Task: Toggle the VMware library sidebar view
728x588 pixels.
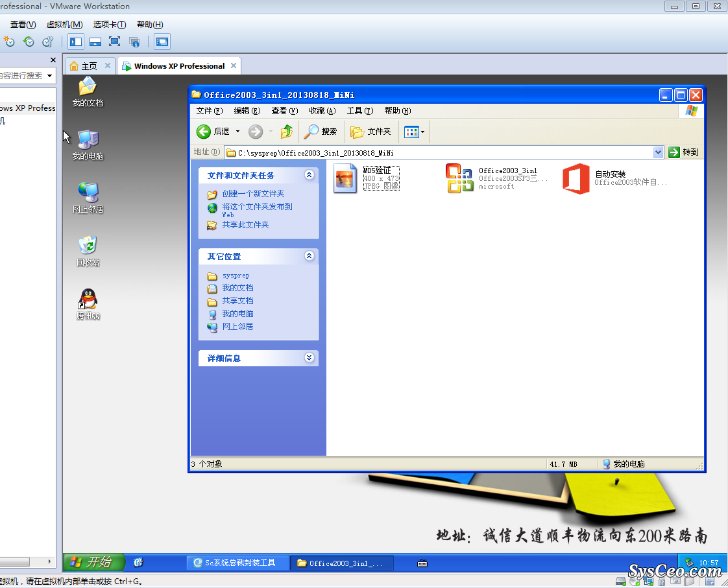Action: (x=76, y=41)
